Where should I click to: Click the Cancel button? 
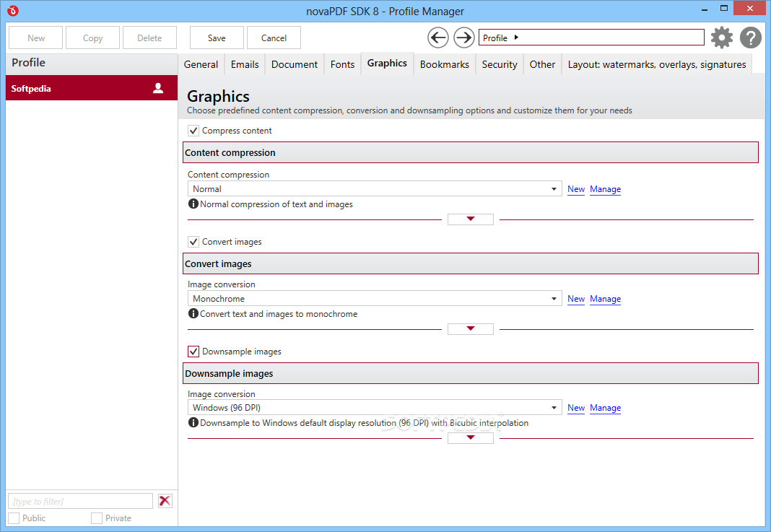click(274, 38)
